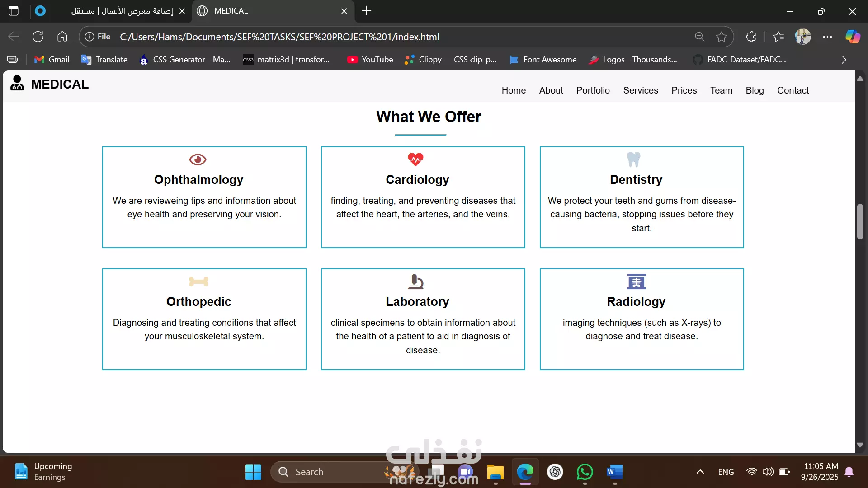Add page to favorites star
This screenshot has height=488, width=868.
(x=722, y=37)
